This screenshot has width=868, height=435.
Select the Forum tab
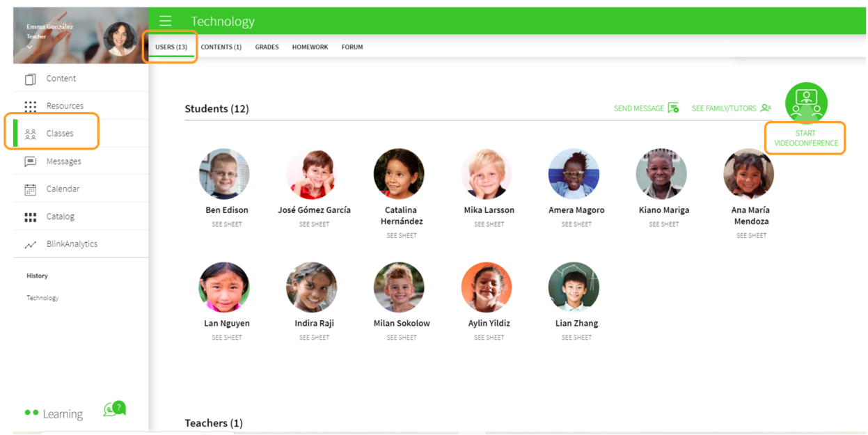352,47
